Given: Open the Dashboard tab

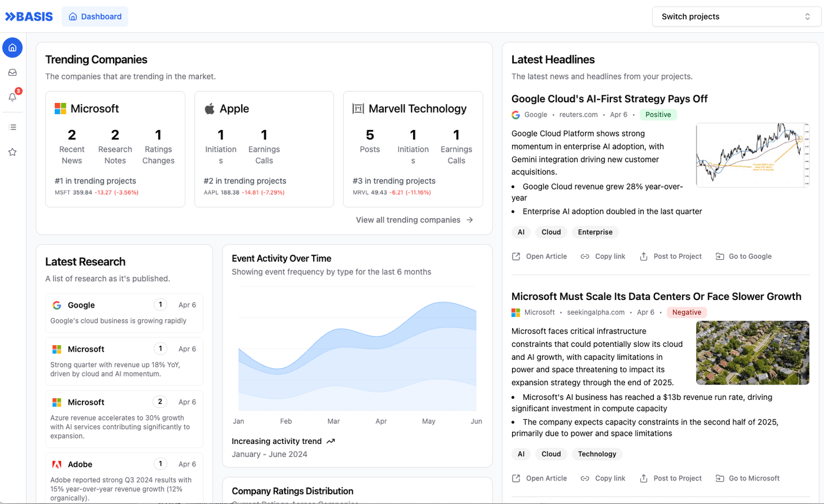Looking at the screenshot, I should 95,16.
